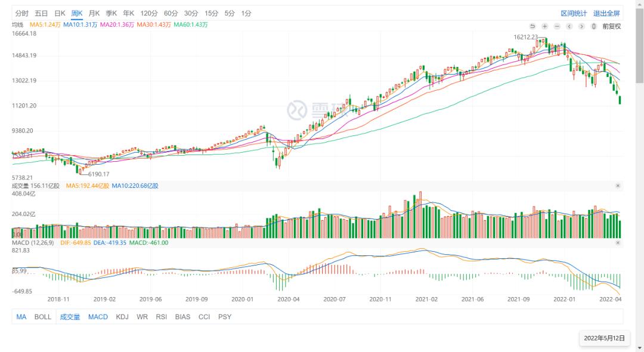Open the 前复权 adjustment dropdown
The image size is (644, 352).
611,26
